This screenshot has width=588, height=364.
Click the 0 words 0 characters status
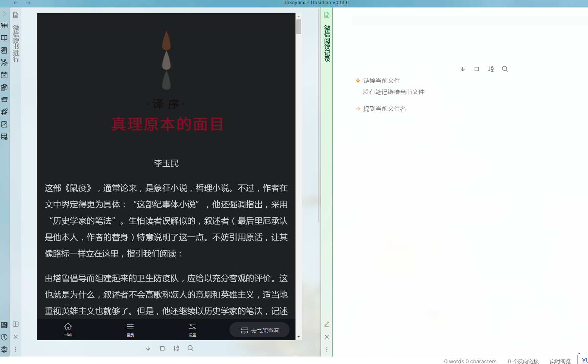pos(470,361)
